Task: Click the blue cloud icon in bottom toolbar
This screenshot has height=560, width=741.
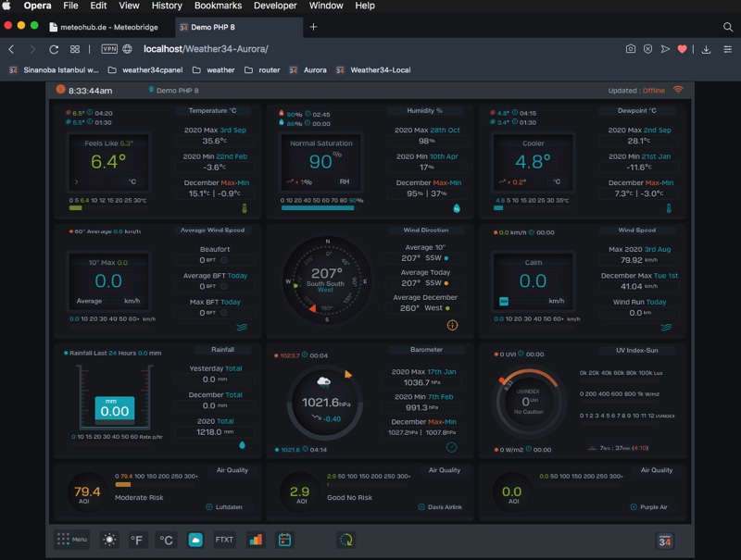Action: coord(195,540)
